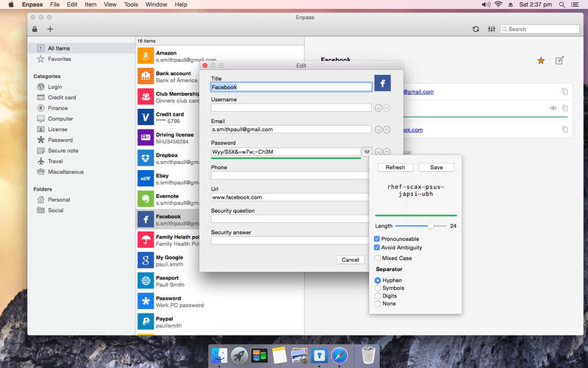Click Cancel in the Edit dialog
This screenshot has width=588, height=368.
tap(351, 260)
